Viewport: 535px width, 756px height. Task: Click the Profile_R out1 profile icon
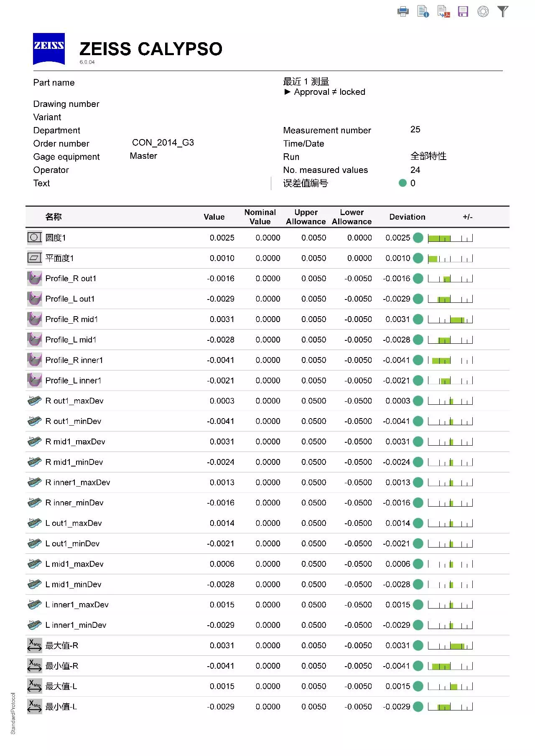[x=34, y=278]
